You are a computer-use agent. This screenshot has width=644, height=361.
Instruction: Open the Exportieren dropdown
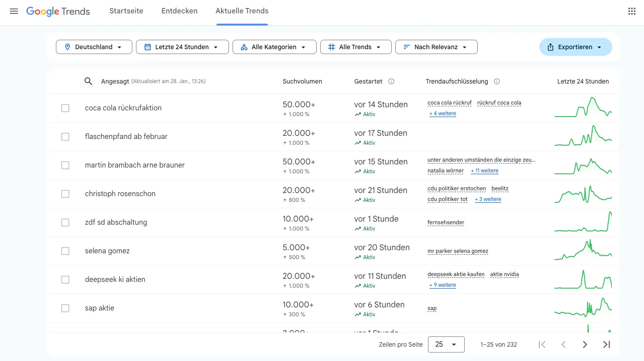click(576, 47)
